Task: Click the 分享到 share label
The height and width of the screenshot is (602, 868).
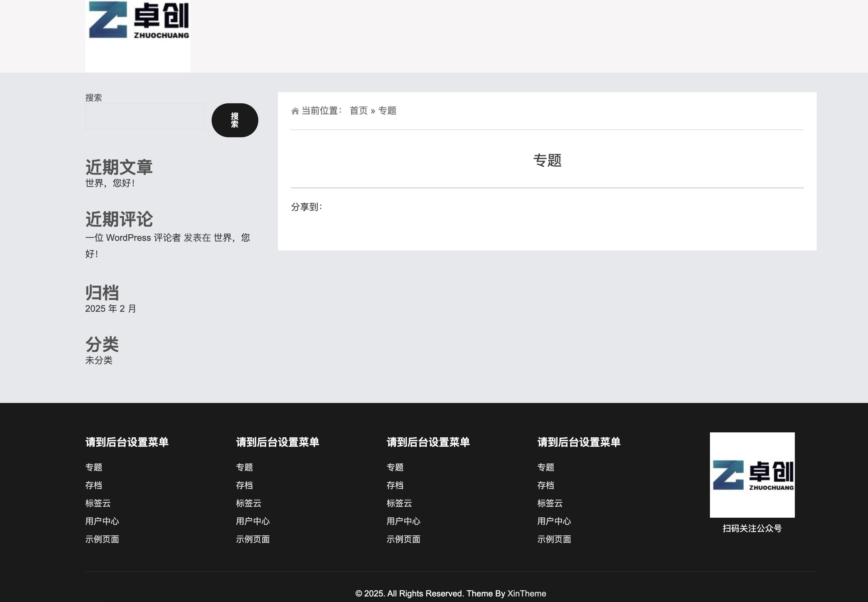Action: click(x=307, y=207)
